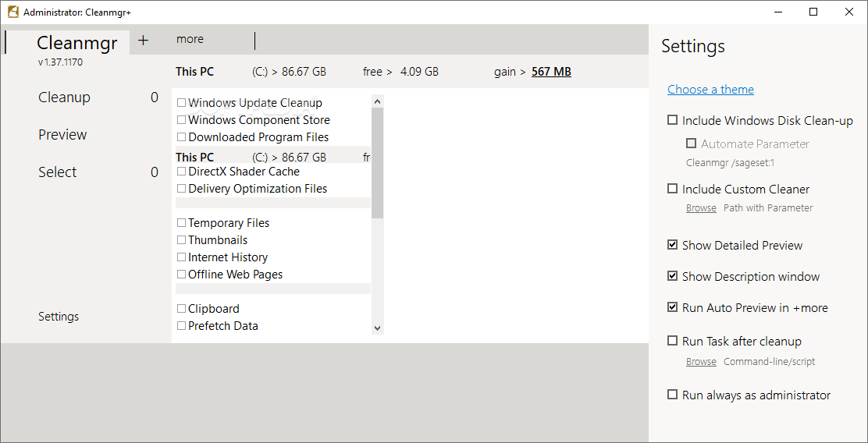
Task: Click the Cleanmgr+ app icon in title bar
Action: point(12,12)
